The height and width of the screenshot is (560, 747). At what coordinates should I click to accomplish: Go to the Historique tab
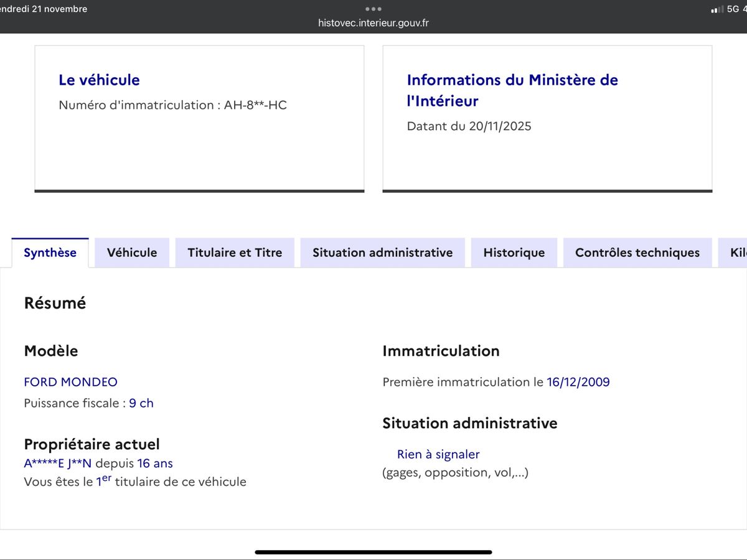pos(514,253)
